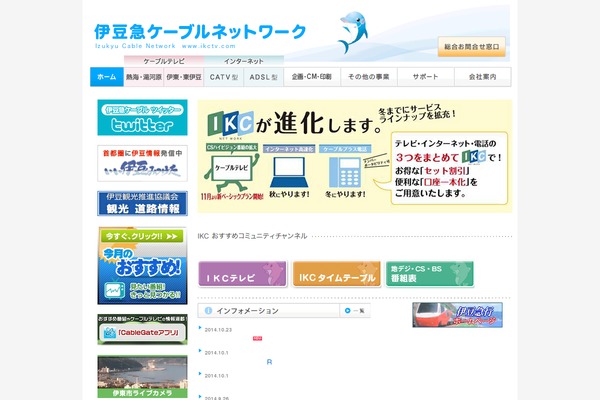The height and width of the screenshot is (400, 600).
Task: Open the 伊豆急ケーブル twitter banner
Action: tap(142, 118)
